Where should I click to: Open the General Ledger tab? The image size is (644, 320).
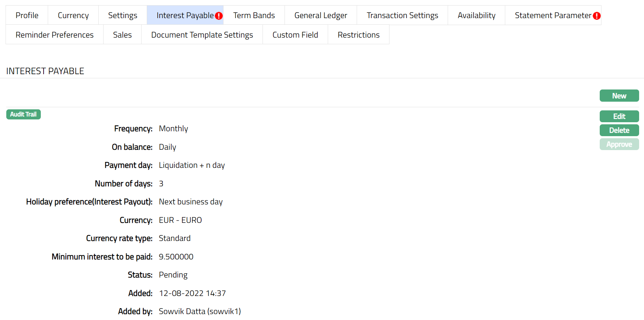click(x=320, y=15)
